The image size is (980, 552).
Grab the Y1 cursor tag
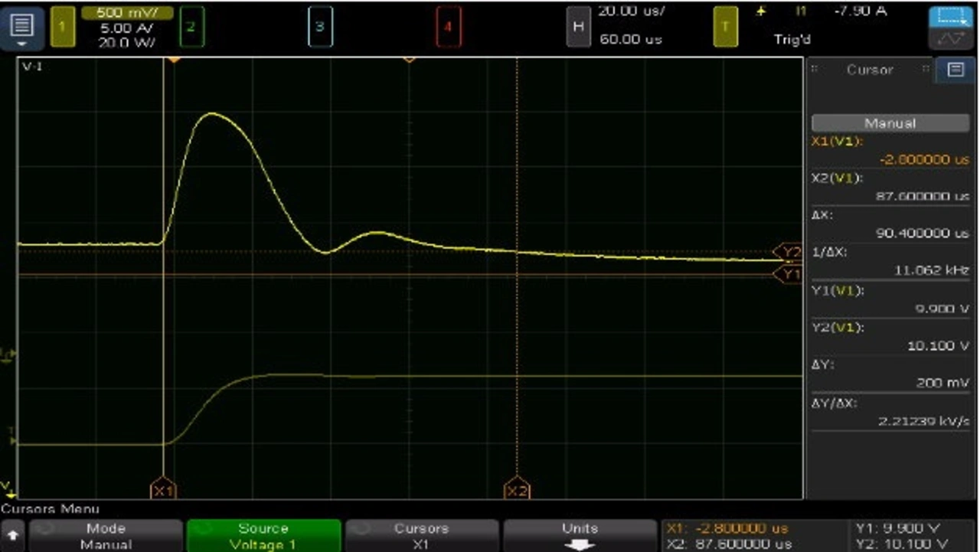coord(789,274)
